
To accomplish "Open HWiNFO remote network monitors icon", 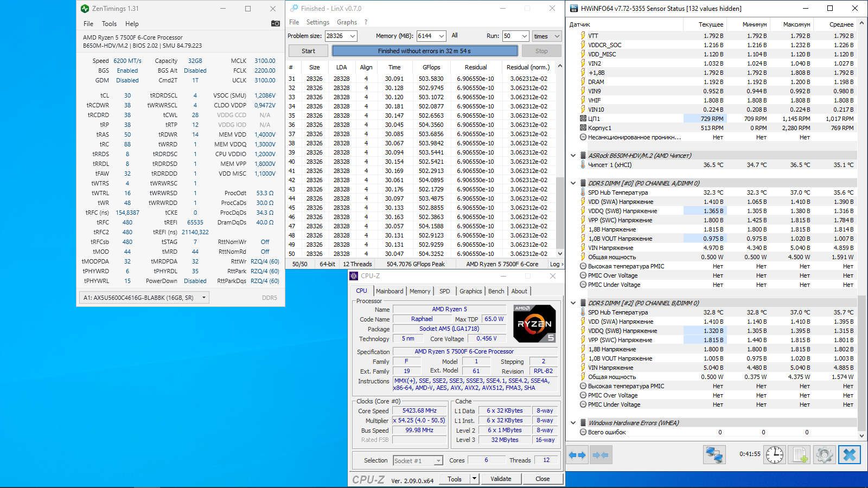I will (x=714, y=455).
